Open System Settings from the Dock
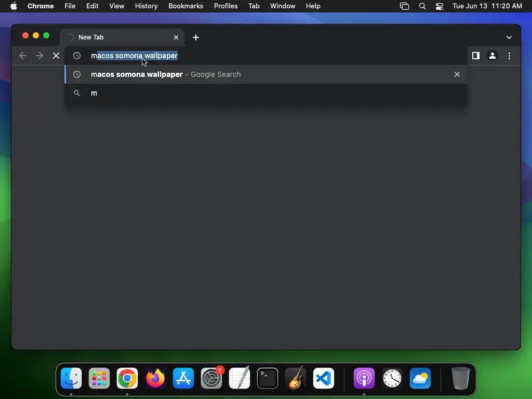This screenshot has width=532, height=399. (211, 378)
